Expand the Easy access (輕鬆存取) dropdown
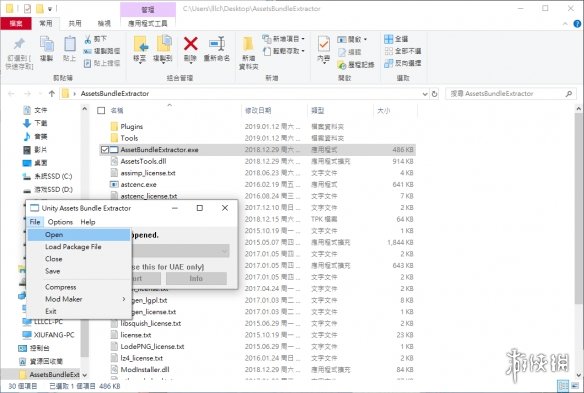This screenshot has height=393, width=584. pyautogui.click(x=303, y=51)
